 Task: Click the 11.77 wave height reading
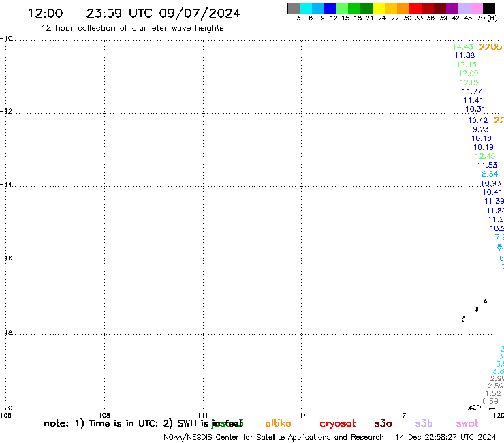coord(472,91)
